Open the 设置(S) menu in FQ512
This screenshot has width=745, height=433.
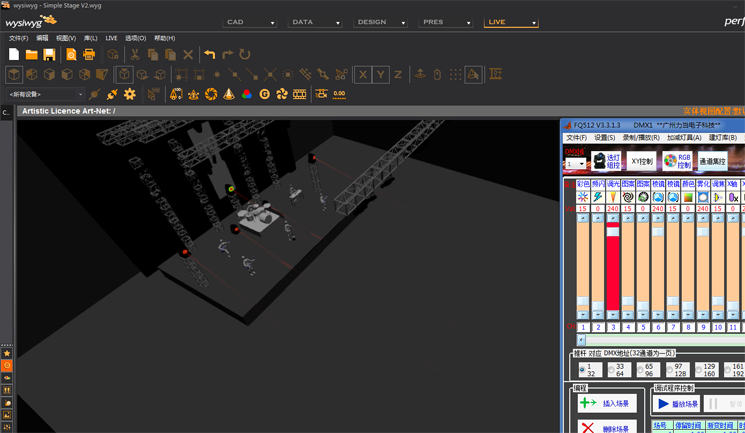click(604, 138)
